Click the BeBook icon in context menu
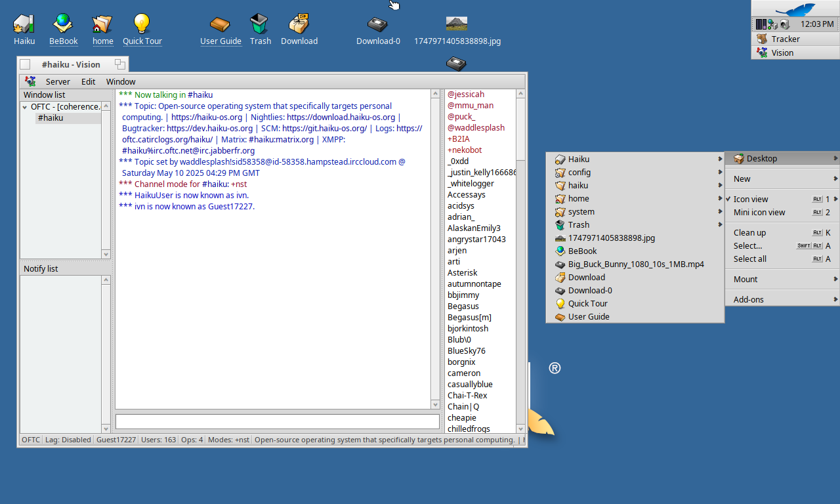Image resolution: width=840 pixels, height=504 pixels. [x=560, y=251]
